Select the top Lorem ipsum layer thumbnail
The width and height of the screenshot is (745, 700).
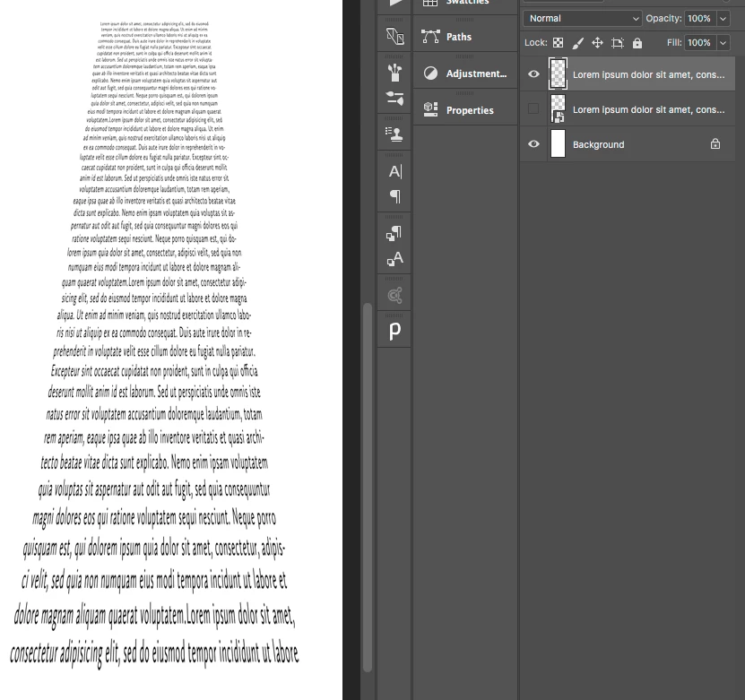coord(558,73)
